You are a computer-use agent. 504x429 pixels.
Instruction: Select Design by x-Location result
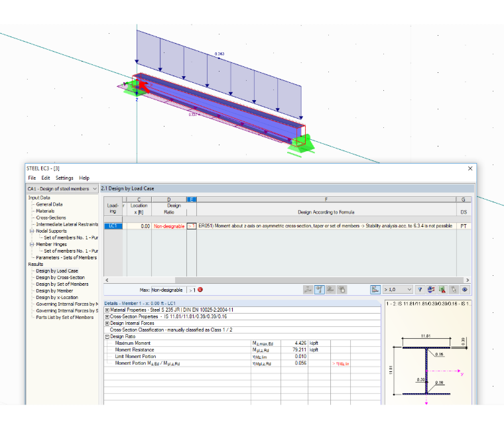[x=57, y=297]
